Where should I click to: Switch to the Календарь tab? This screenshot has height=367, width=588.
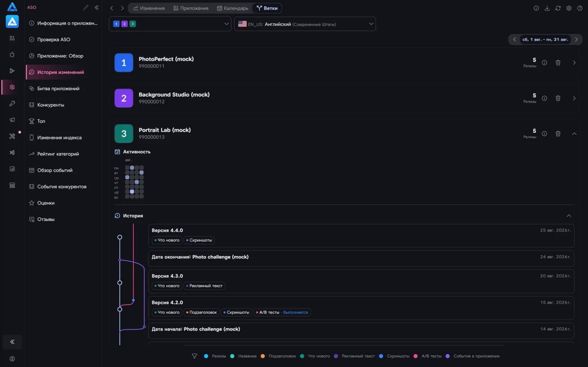tap(232, 8)
